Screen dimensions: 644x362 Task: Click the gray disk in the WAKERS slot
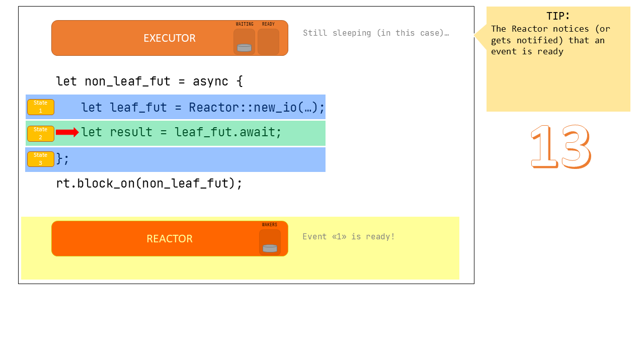(270, 248)
